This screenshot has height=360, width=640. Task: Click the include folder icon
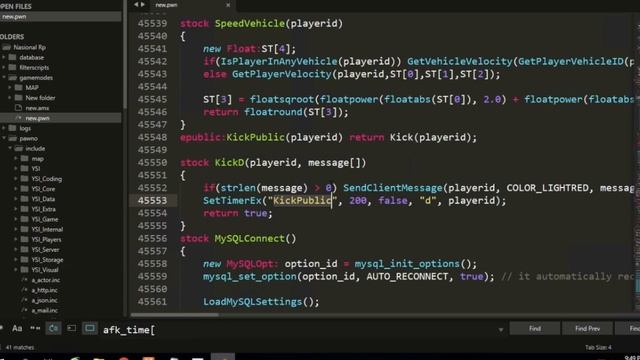18,149
